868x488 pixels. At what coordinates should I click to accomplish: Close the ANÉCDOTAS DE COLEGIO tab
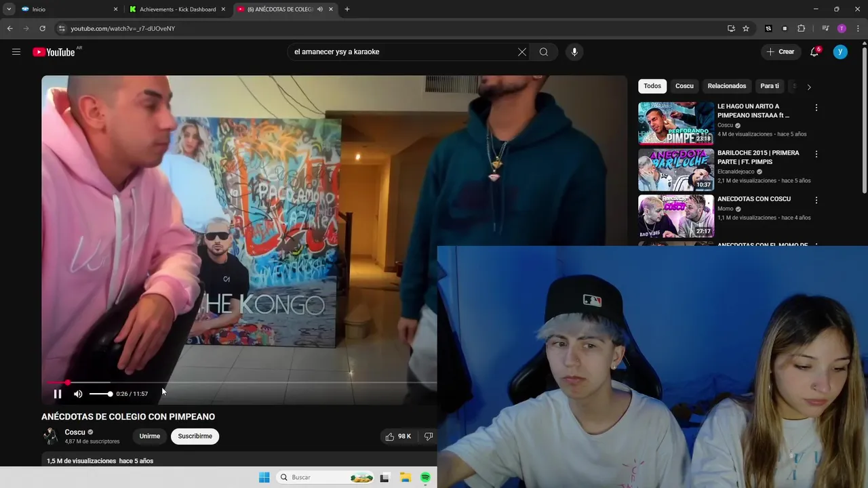coord(331,9)
